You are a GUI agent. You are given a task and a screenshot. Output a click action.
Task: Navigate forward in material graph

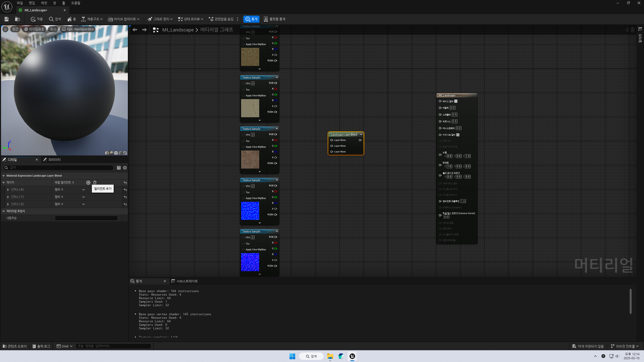tap(144, 30)
